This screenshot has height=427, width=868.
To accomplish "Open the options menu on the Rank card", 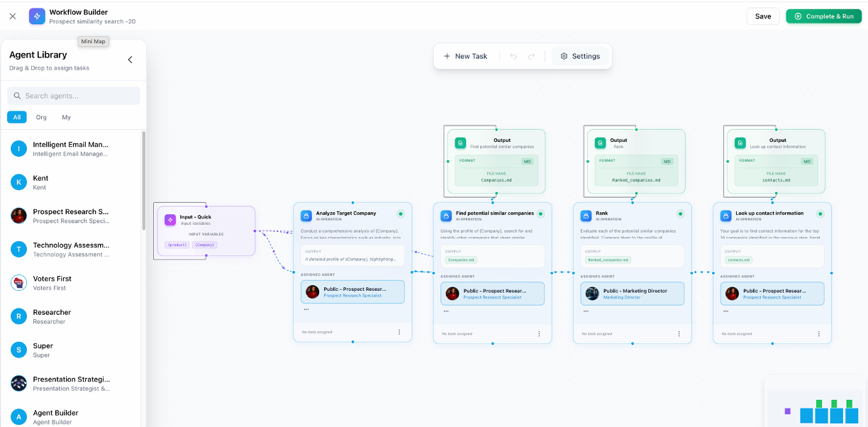I will pos(681,333).
